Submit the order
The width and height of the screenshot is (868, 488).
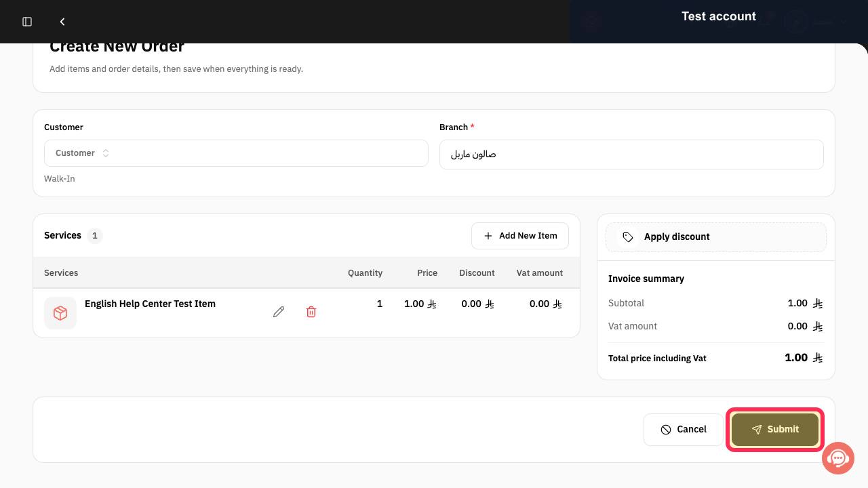(x=775, y=430)
